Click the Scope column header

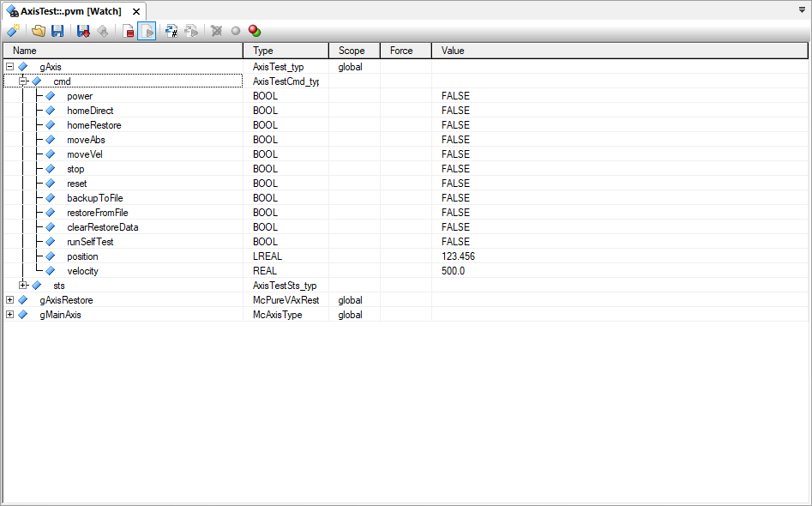[x=355, y=51]
